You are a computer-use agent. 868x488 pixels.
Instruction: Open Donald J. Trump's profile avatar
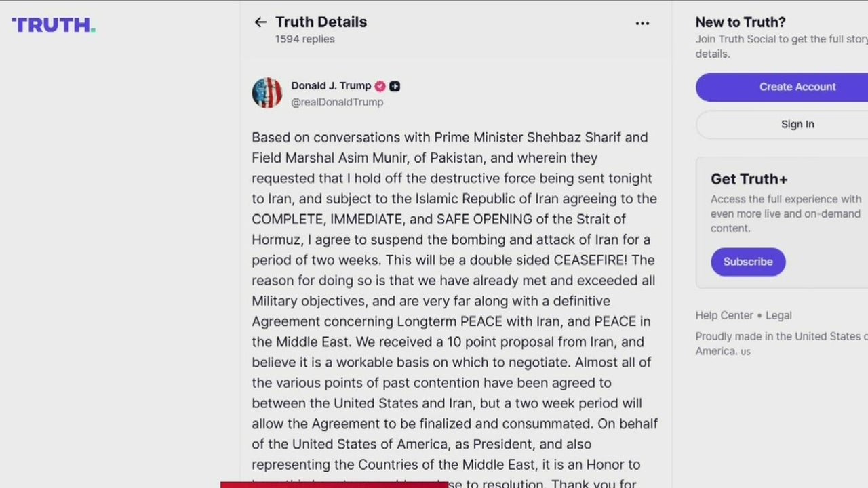pyautogui.click(x=267, y=93)
